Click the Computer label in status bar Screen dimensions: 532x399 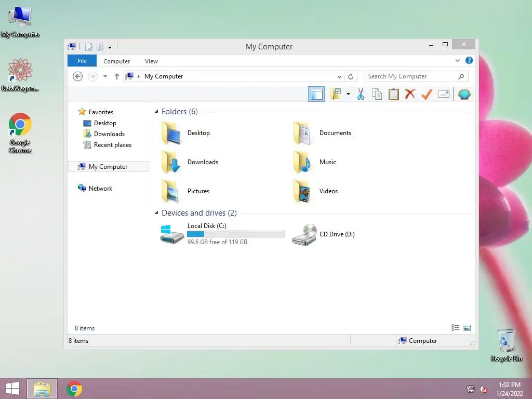click(423, 341)
